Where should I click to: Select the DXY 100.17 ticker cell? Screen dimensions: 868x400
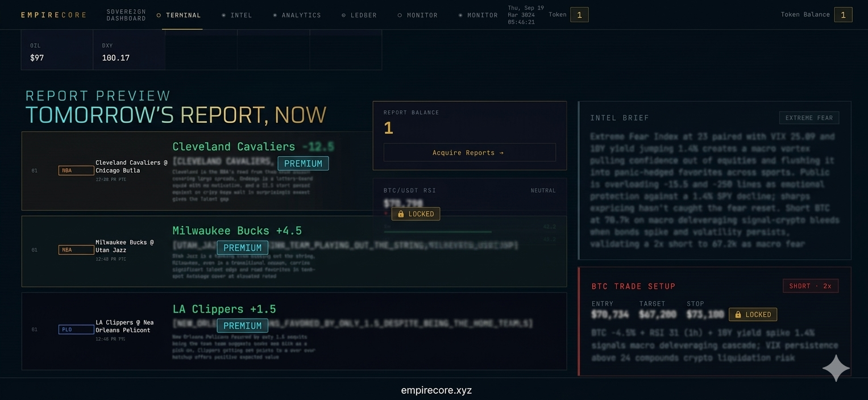129,52
